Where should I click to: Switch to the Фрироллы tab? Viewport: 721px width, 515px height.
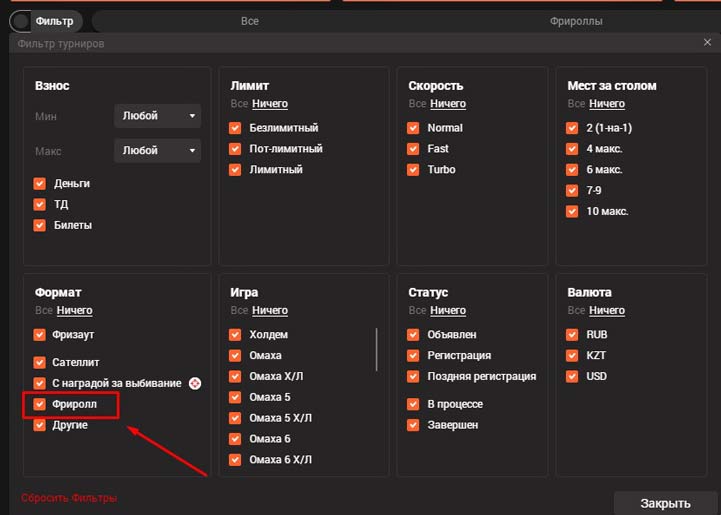576,20
